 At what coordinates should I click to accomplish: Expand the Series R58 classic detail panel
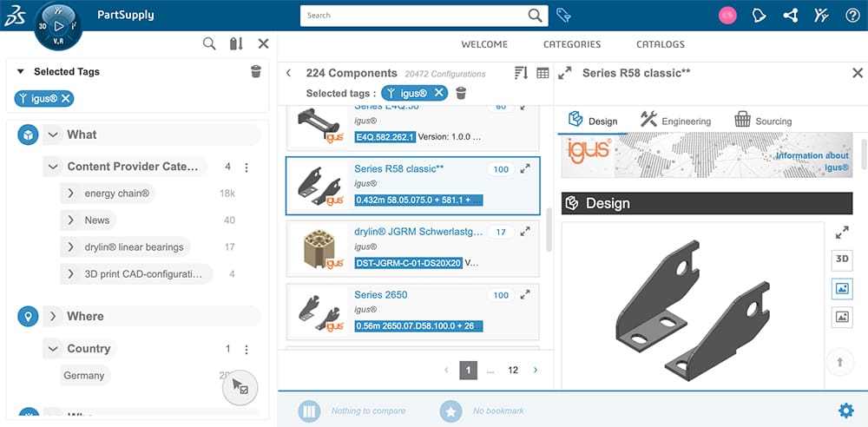[565, 73]
